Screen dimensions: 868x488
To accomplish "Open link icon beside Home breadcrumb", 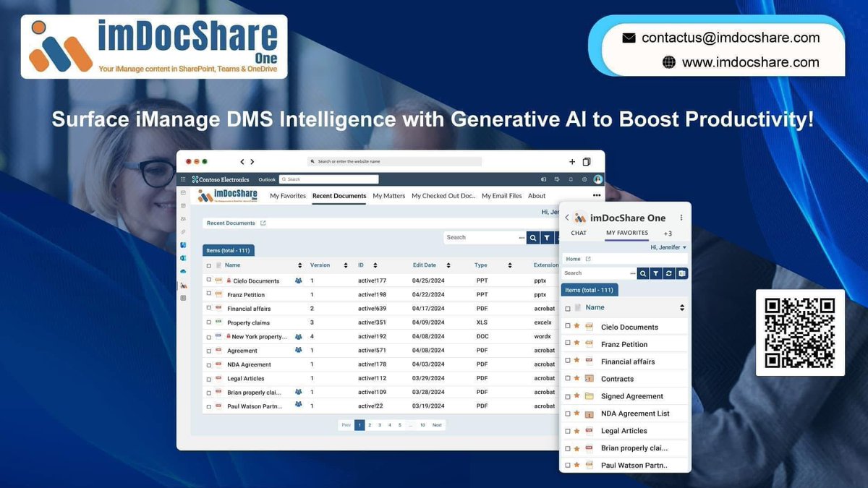I will click(588, 259).
